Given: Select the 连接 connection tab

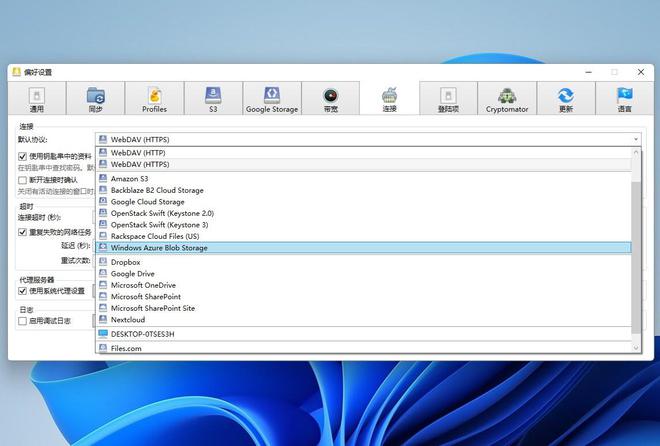Looking at the screenshot, I should [x=390, y=98].
